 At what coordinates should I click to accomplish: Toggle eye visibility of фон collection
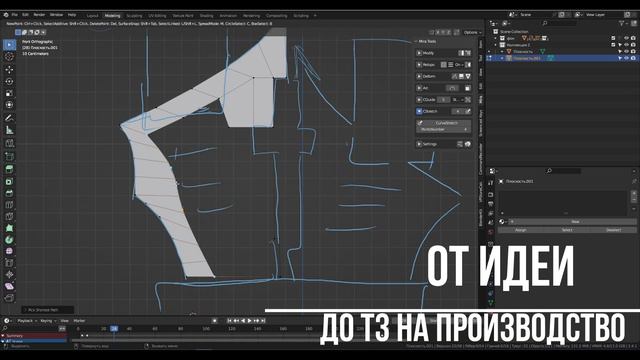click(x=626, y=38)
